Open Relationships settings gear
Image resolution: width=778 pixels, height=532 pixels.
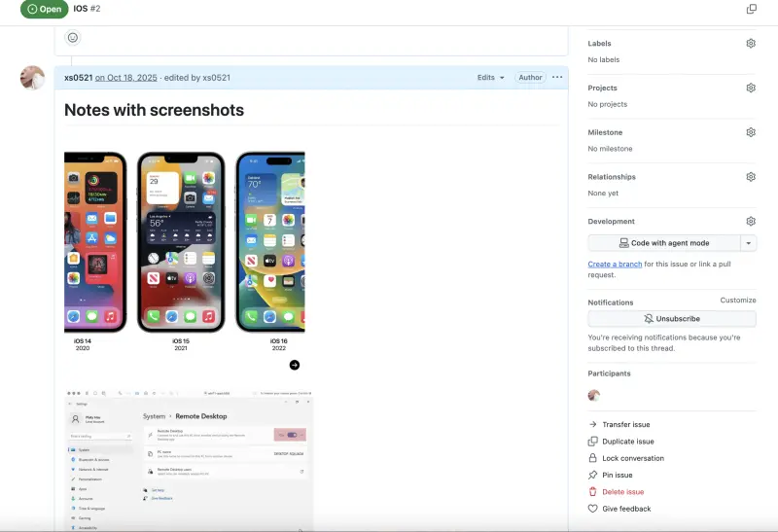coord(751,177)
